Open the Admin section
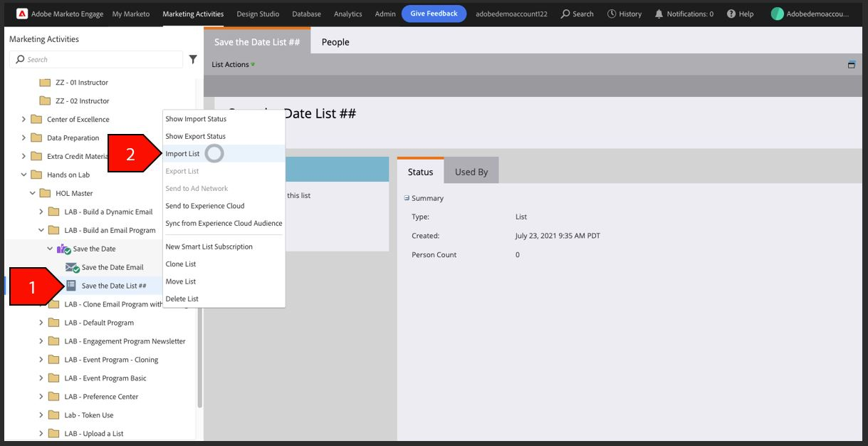The width and height of the screenshot is (868, 446). point(385,14)
